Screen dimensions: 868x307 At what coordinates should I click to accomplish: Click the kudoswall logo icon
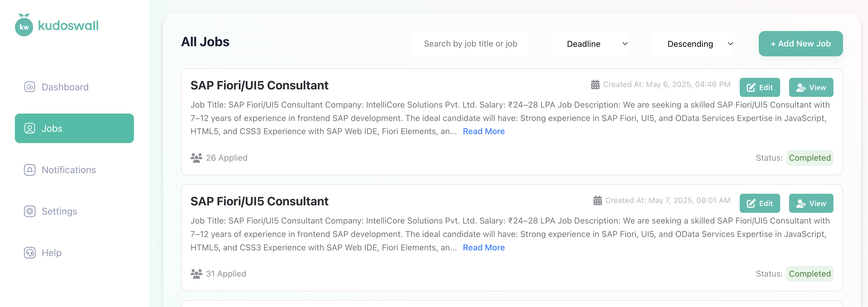(24, 26)
